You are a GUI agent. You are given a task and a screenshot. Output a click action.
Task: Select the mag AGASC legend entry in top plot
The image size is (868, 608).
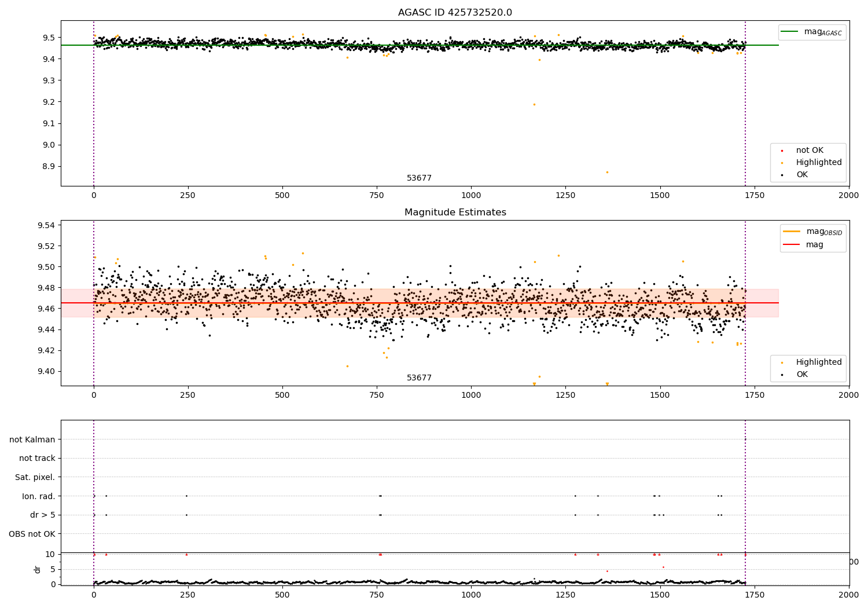click(812, 32)
